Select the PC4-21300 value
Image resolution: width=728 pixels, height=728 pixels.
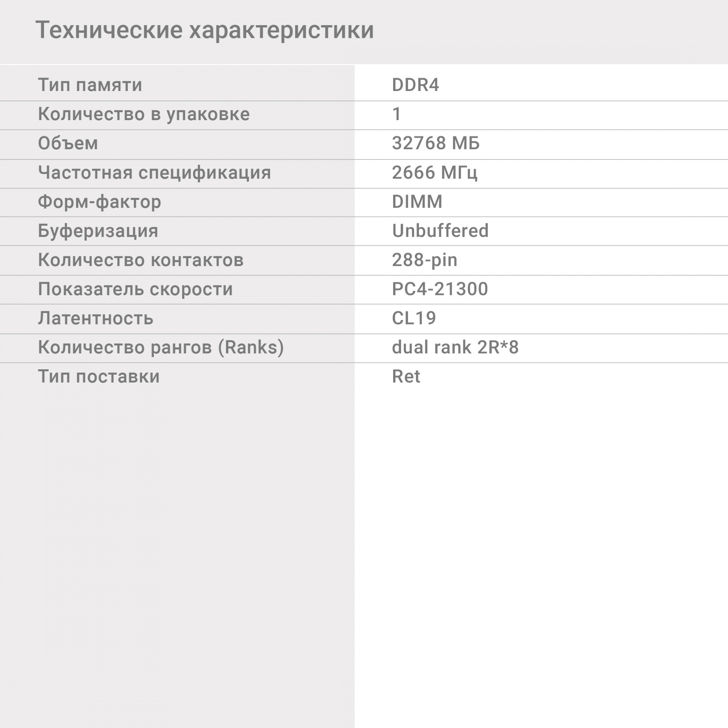[440, 289]
